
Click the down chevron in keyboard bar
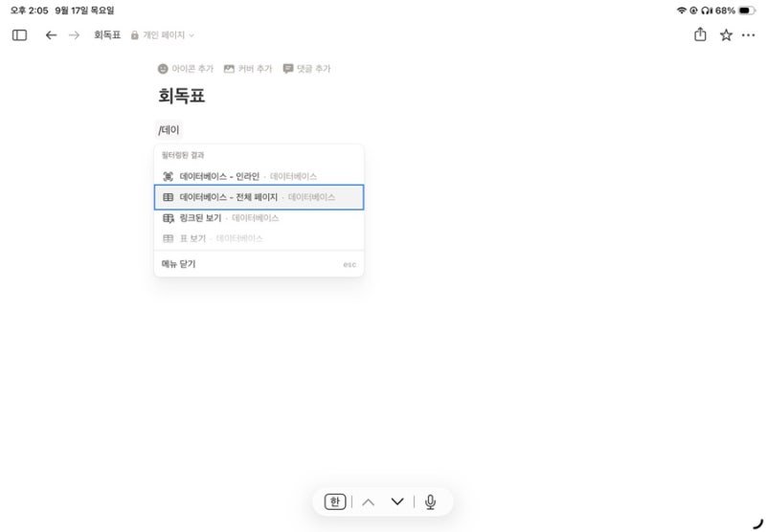397,501
